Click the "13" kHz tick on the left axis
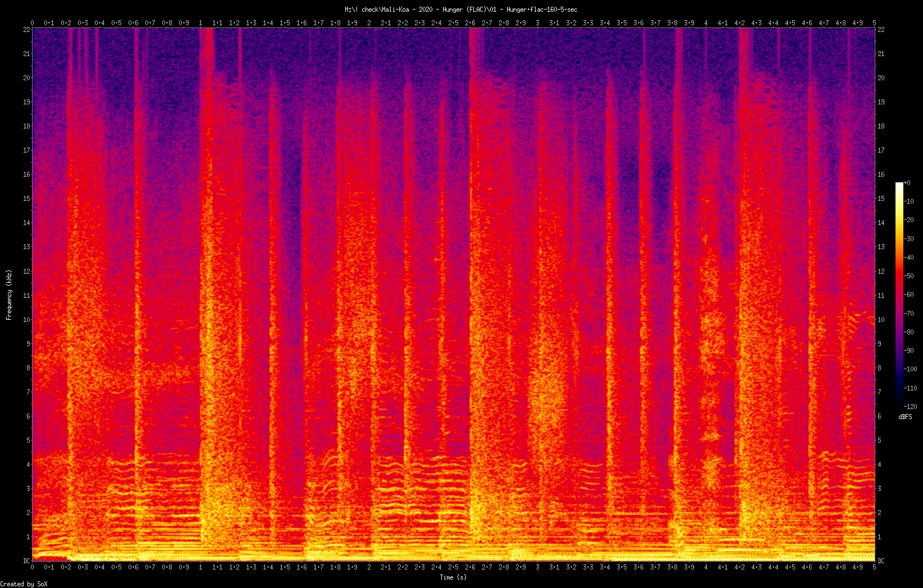 pyautogui.click(x=26, y=247)
